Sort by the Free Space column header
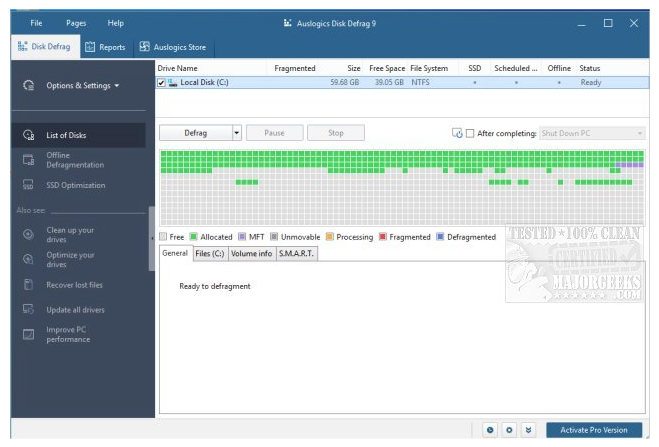The height and width of the screenshot is (447, 659). pyautogui.click(x=386, y=68)
